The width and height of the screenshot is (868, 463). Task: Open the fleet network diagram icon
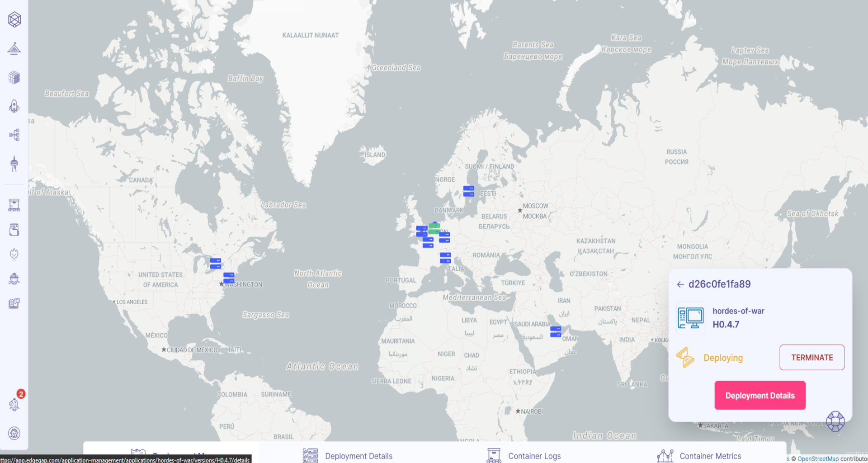pos(14,135)
